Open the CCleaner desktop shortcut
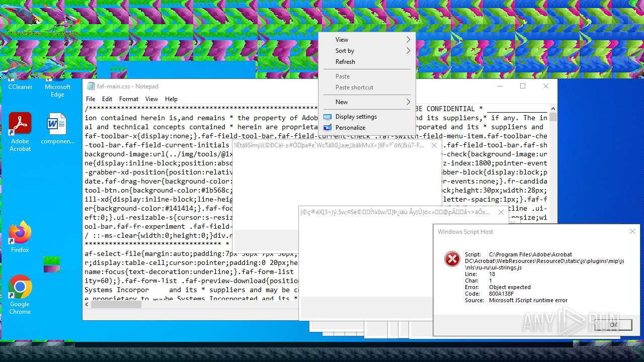Image resolution: width=644 pixels, height=362 pixels. pyautogui.click(x=20, y=84)
